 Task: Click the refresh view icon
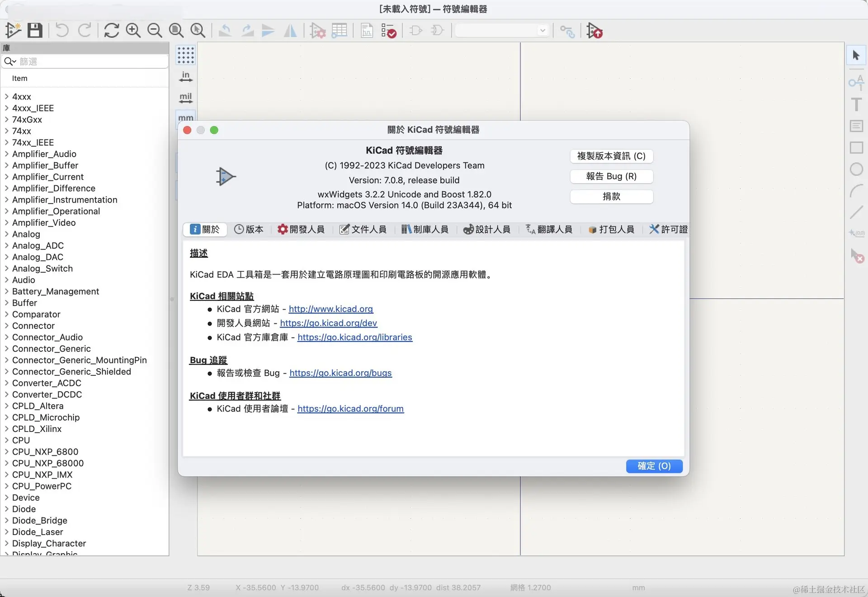[x=111, y=30]
